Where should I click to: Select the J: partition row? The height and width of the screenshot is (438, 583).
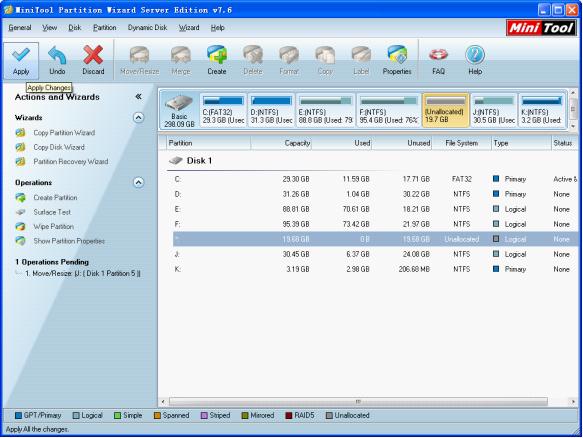tap(375, 254)
